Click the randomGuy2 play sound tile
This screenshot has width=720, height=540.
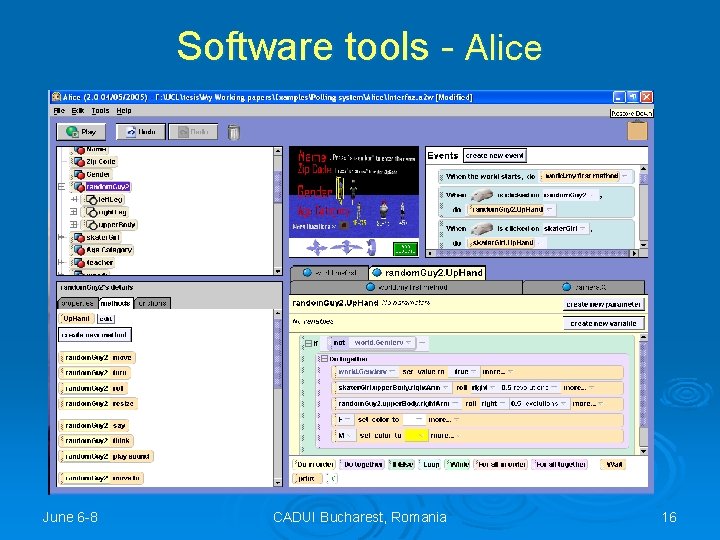[106, 456]
